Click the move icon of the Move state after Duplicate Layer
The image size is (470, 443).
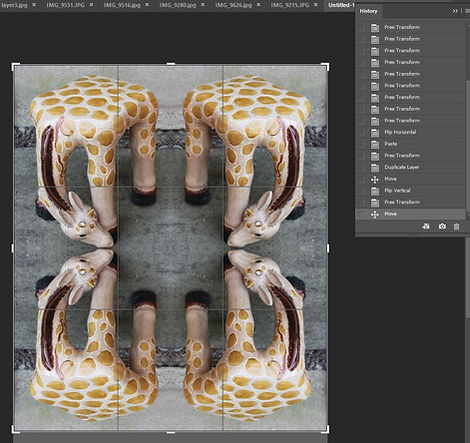(x=375, y=179)
